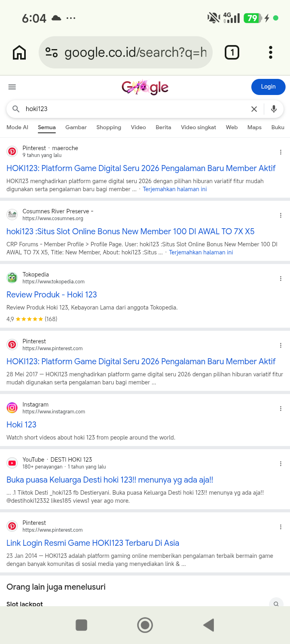The height and width of the screenshot is (644, 290).
Task: Start voice search with microphone icon
Action: (274, 109)
